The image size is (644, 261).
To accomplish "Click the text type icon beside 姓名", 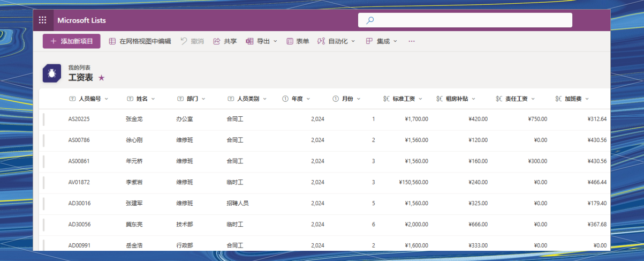I will pos(130,99).
